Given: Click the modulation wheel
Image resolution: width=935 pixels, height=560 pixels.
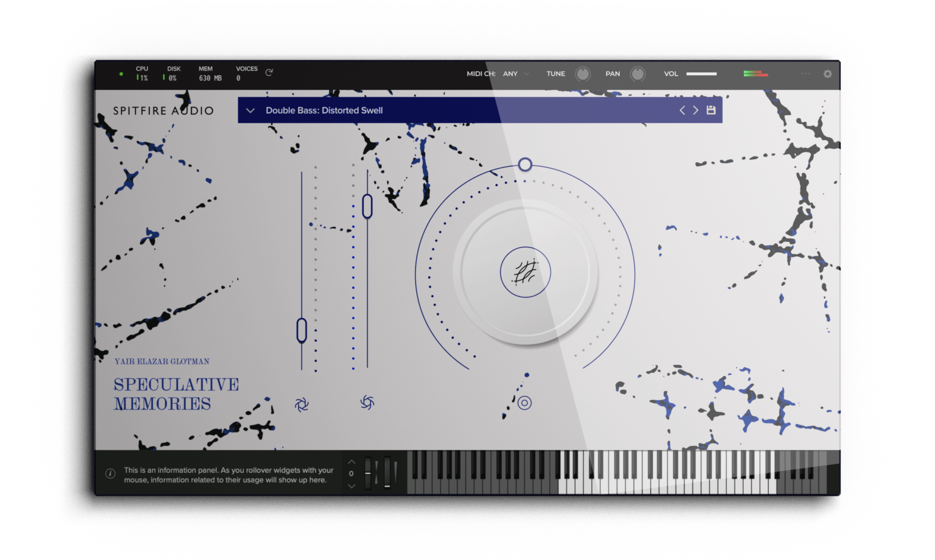Looking at the screenshot, I should click(387, 473).
